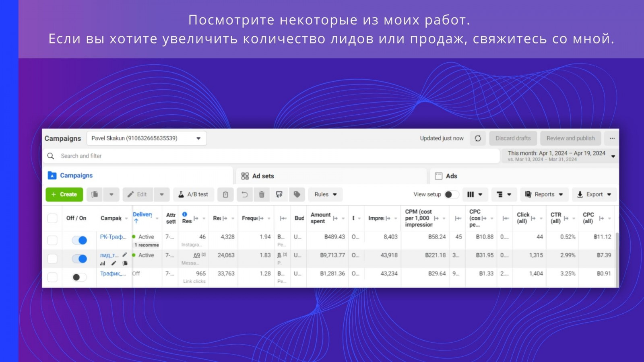
Task: Click the clipboard preview icon button
Action: 225,194
